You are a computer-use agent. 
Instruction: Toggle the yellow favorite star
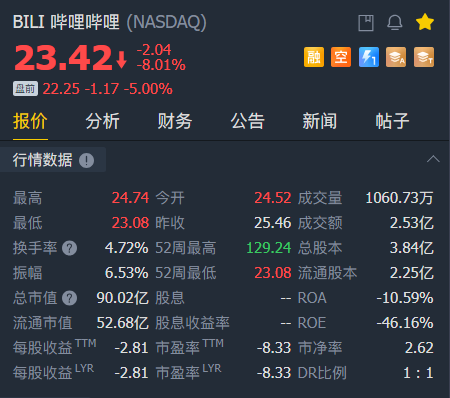tap(425, 22)
